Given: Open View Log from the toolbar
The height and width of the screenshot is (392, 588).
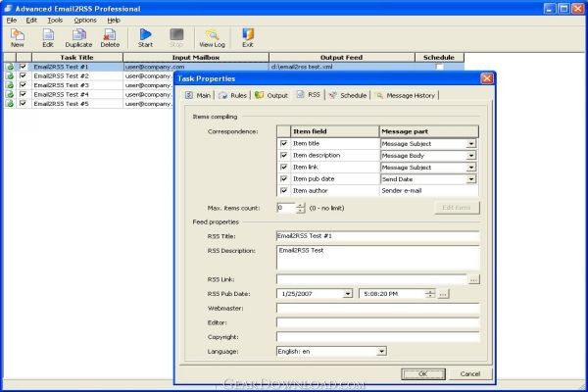Looking at the screenshot, I should 213,38.
